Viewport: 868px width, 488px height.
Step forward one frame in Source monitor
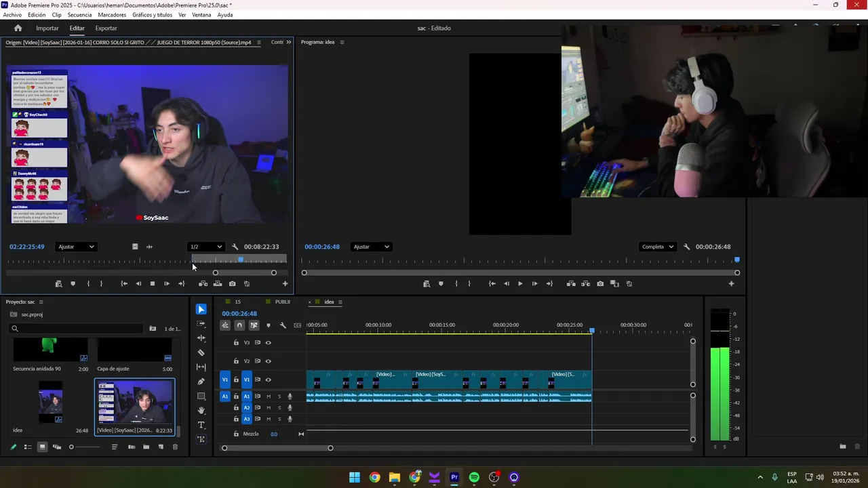click(167, 284)
